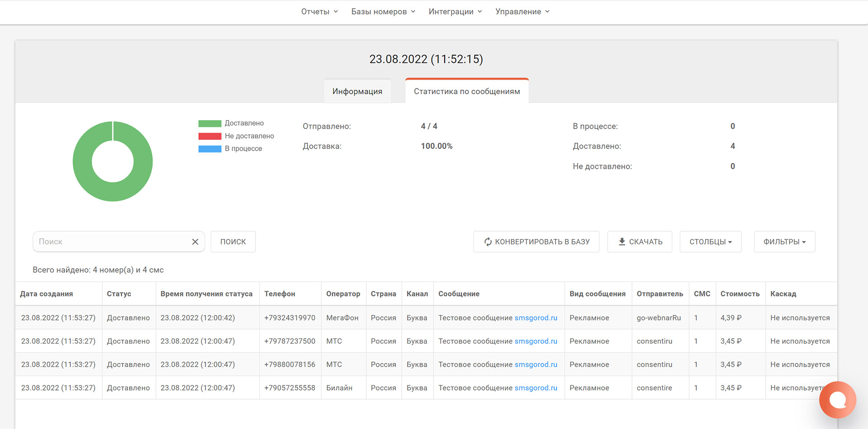Click the Convert to base button
Viewport: 868px width, 429px height.
point(536,242)
